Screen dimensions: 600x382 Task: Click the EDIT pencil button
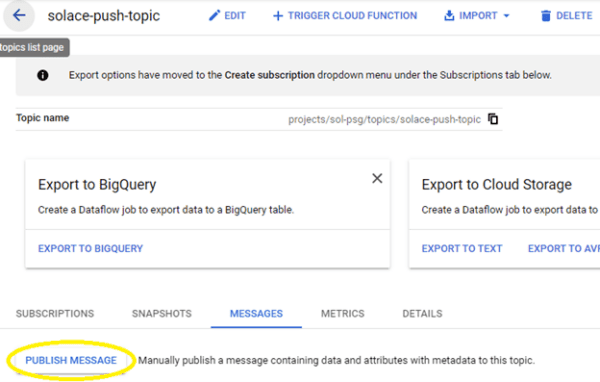point(227,16)
